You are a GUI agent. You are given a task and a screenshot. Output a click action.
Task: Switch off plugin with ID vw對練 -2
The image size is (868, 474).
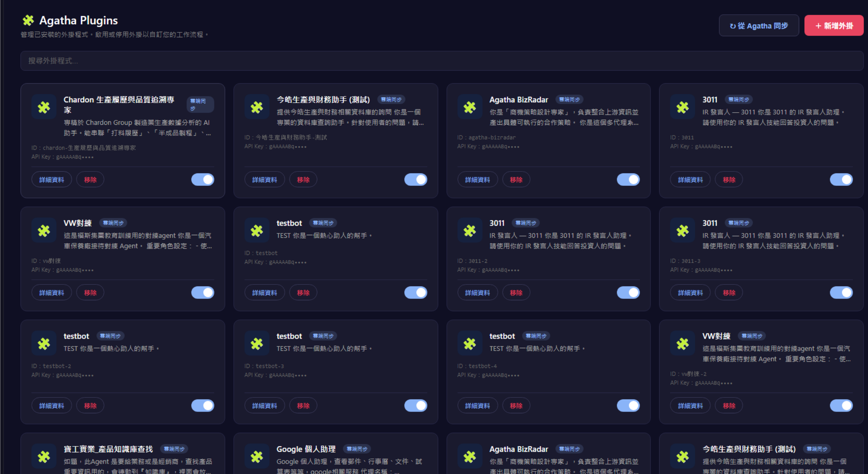point(841,406)
